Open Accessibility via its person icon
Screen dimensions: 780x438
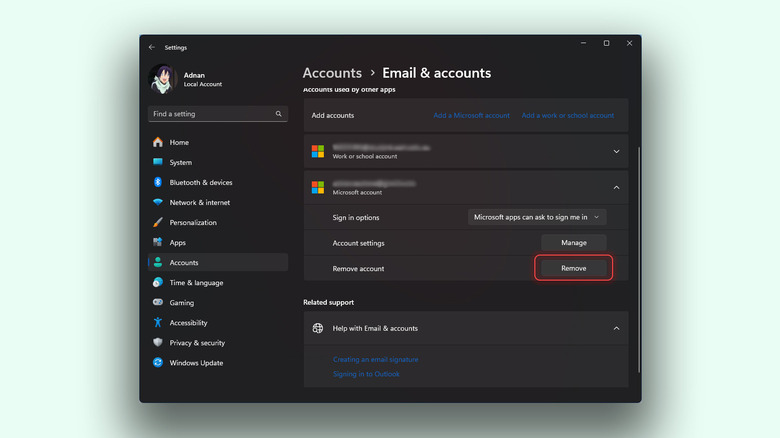(x=158, y=323)
